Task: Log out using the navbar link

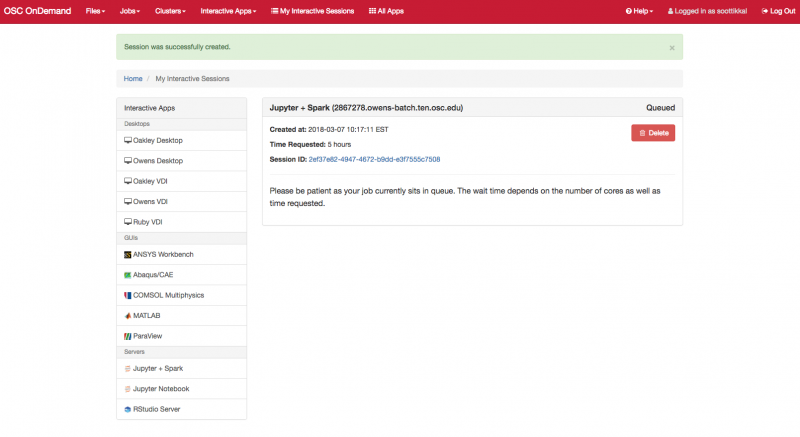Action: pyautogui.click(x=776, y=11)
